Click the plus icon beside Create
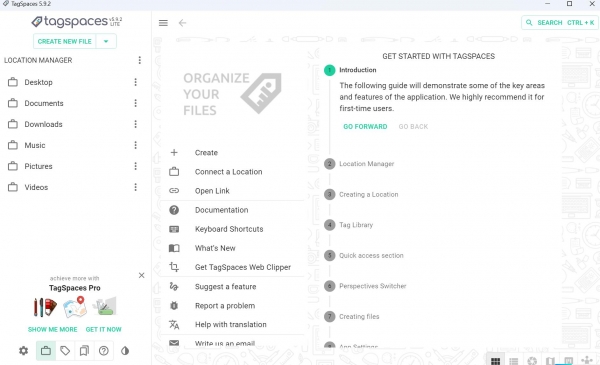The width and height of the screenshot is (600, 365). tap(174, 153)
